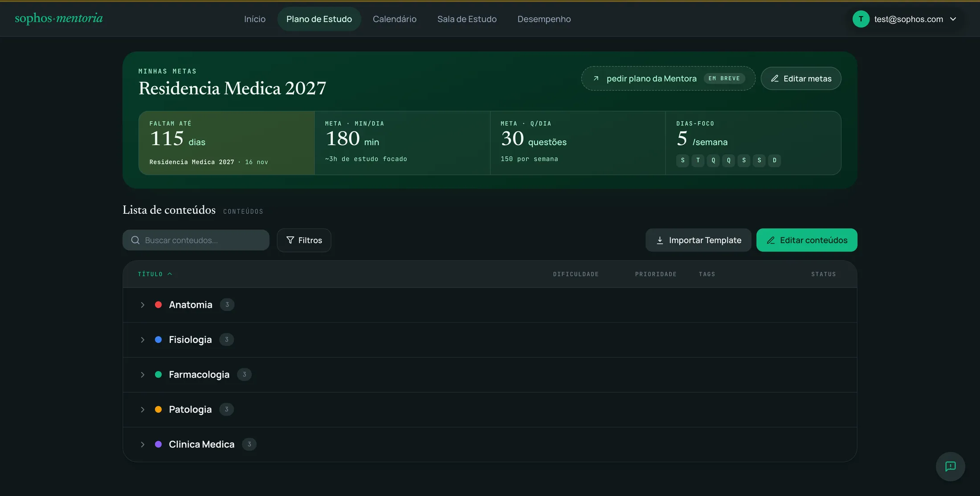Click the PRIORIDADE column header
The width and height of the screenshot is (980, 496).
[x=656, y=274]
